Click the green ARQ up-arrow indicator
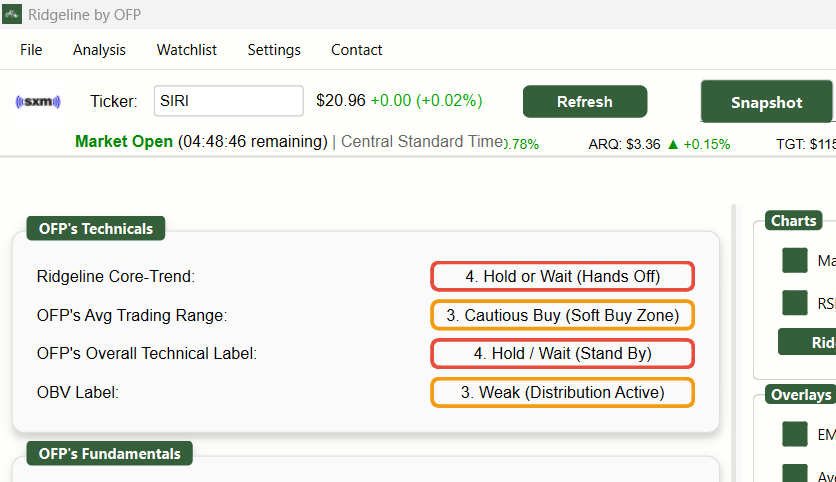The height and width of the screenshot is (482, 836). click(673, 144)
